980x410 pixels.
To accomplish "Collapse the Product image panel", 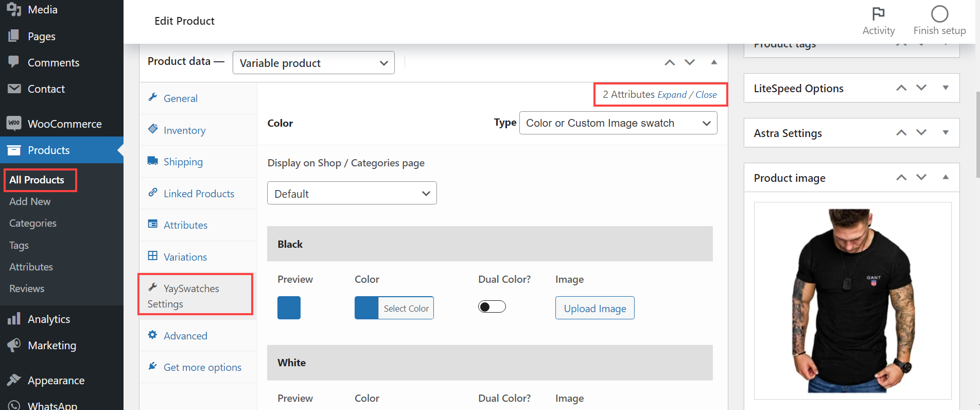I will click(945, 177).
